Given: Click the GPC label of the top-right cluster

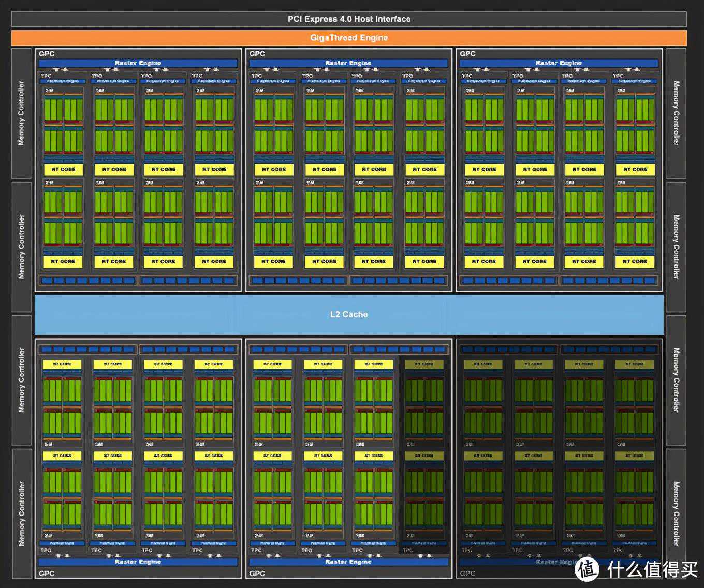Looking at the screenshot, I should [x=467, y=54].
